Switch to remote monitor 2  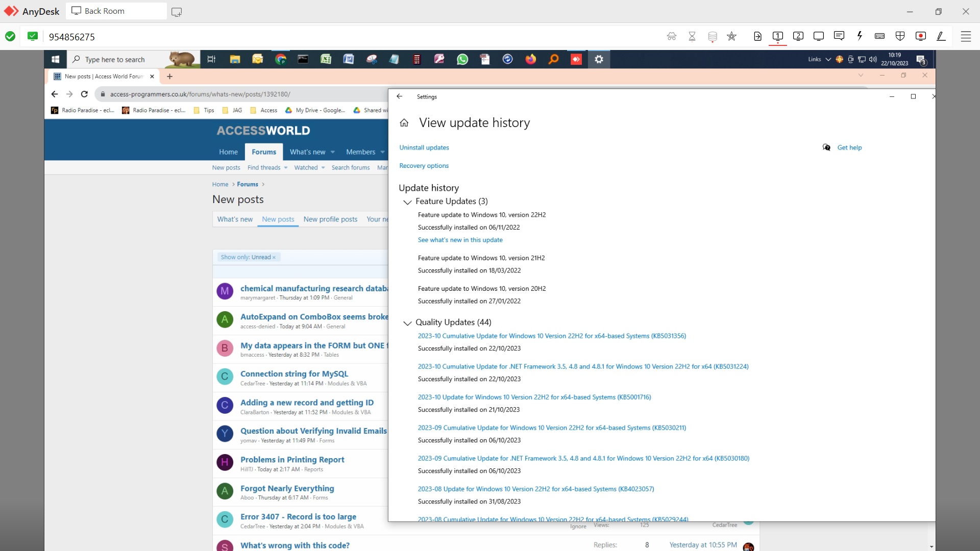[x=798, y=36]
